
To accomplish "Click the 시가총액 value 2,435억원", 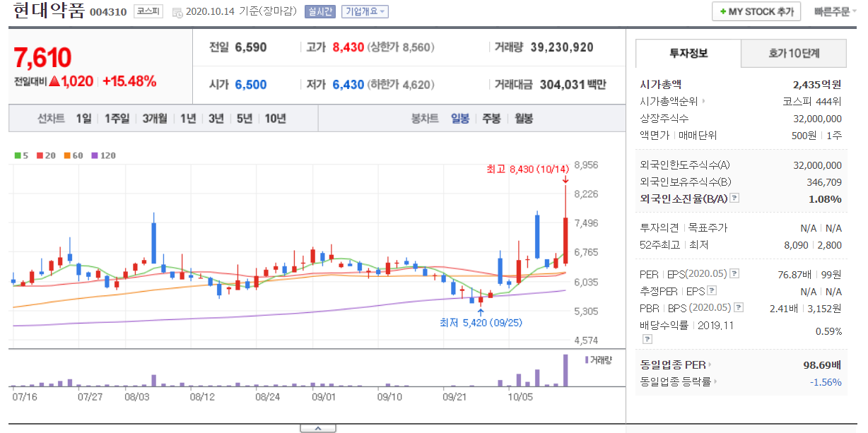I will (818, 84).
